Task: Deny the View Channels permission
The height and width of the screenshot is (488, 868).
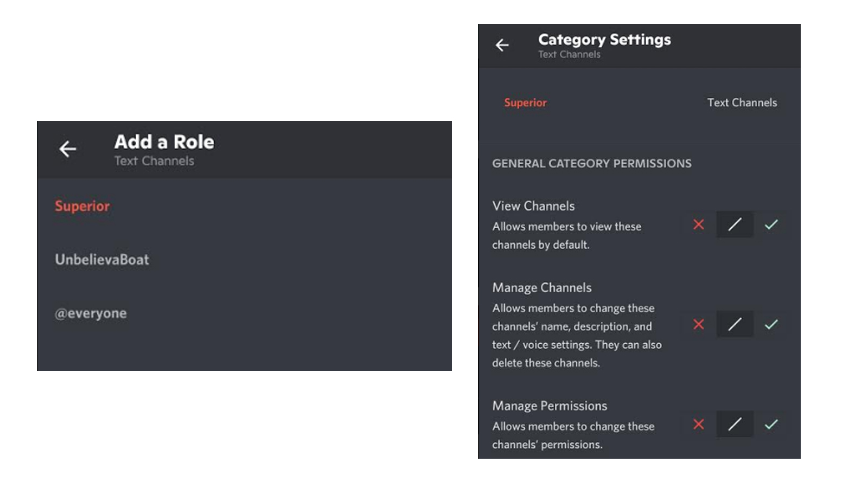Action: tap(698, 224)
